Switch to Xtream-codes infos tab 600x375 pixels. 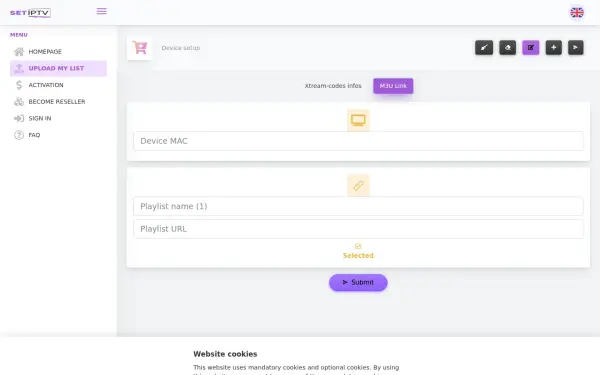pos(333,86)
